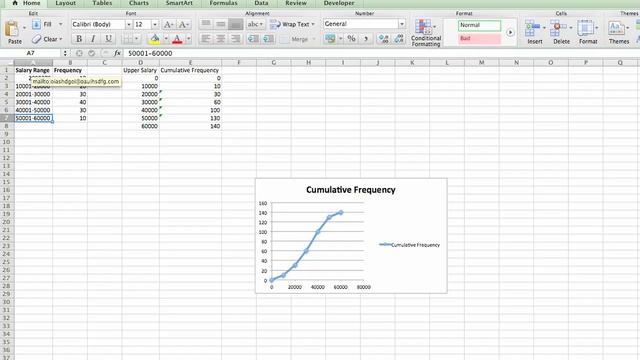Click the abc text orientation button
This screenshot has height=360, width=640.
(256, 24)
